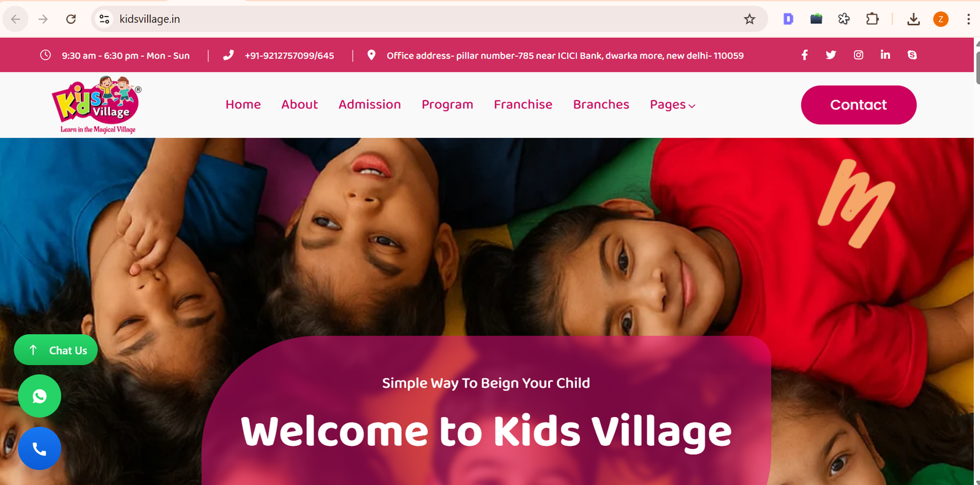The height and width of the screenshot is (485, 980).
Task: Open the Chrome three-dot menu
Action: (968, 19)
